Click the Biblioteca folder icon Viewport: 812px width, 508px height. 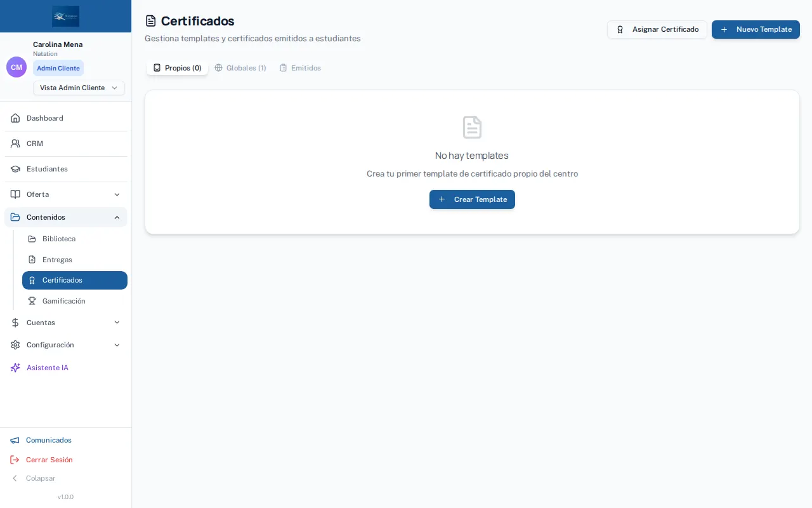(32, 239)
